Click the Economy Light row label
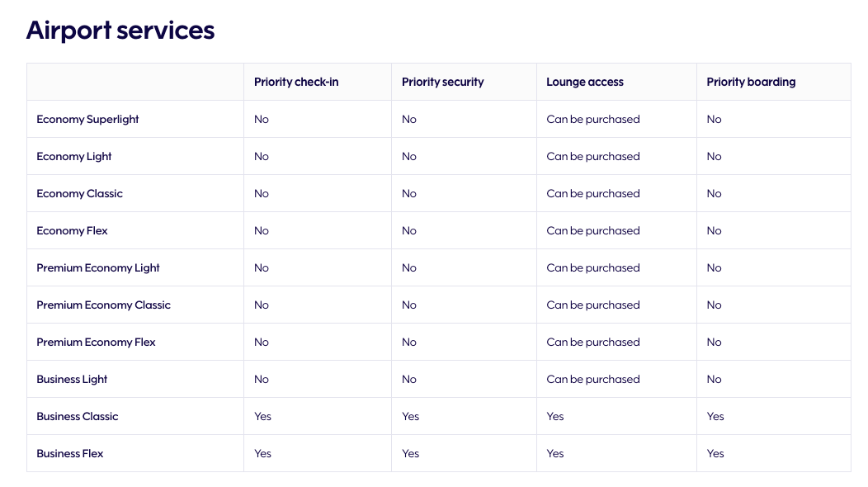 (74, 156)
